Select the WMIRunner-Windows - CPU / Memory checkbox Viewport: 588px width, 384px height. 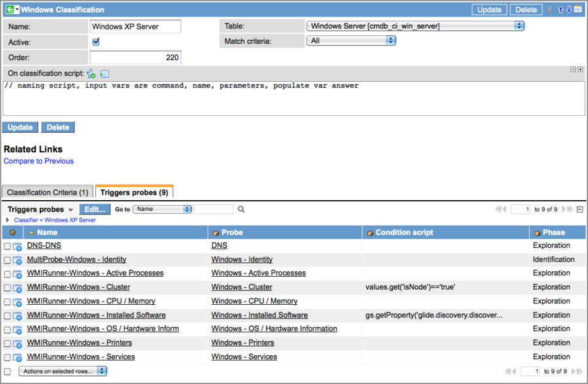(7, 302)
